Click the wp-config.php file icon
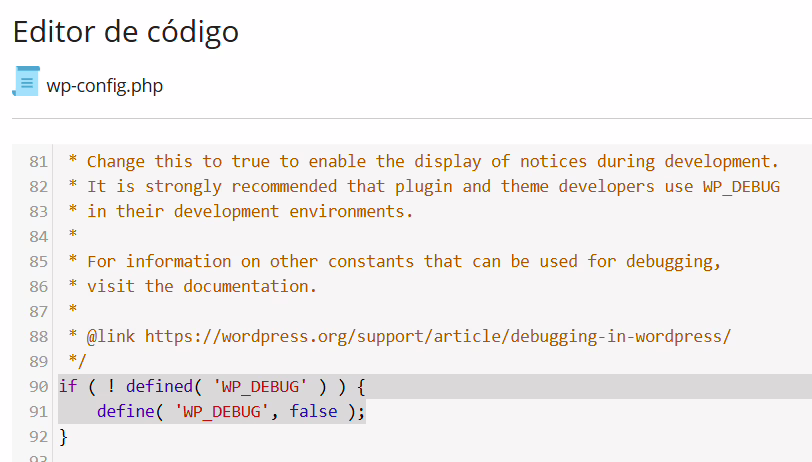The width and height of the screenshot is (812, 462). point(26,81)
